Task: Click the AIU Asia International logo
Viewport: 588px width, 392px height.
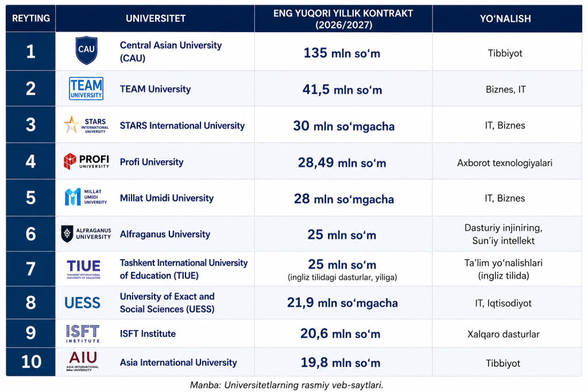Action: coord(83,361)
